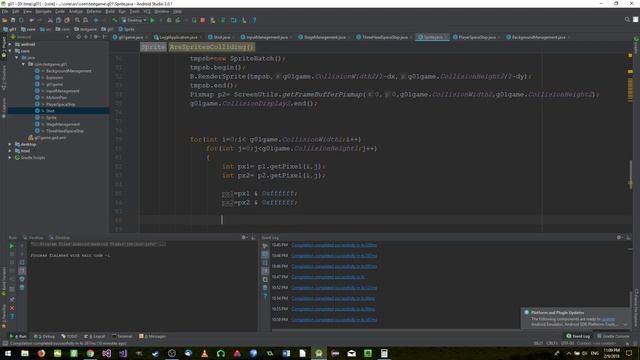Open the Window menu
The width and height of the screenshot is (640, 360).
(161, 11)
